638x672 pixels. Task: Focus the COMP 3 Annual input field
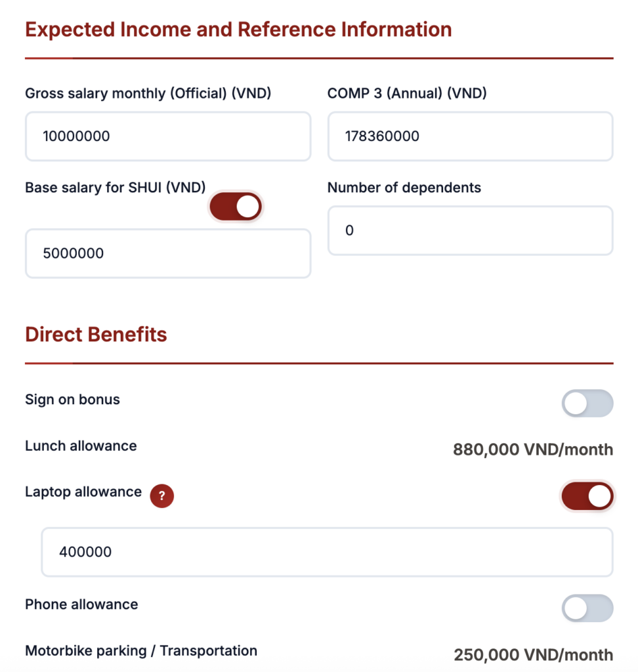[x=470, y=136]
